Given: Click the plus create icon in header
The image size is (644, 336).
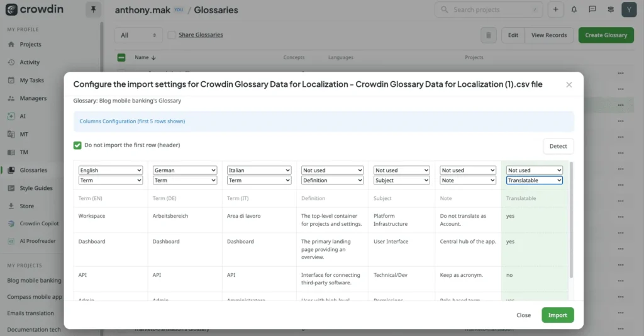Looking at the screenshot, I should tap(555, 9).
